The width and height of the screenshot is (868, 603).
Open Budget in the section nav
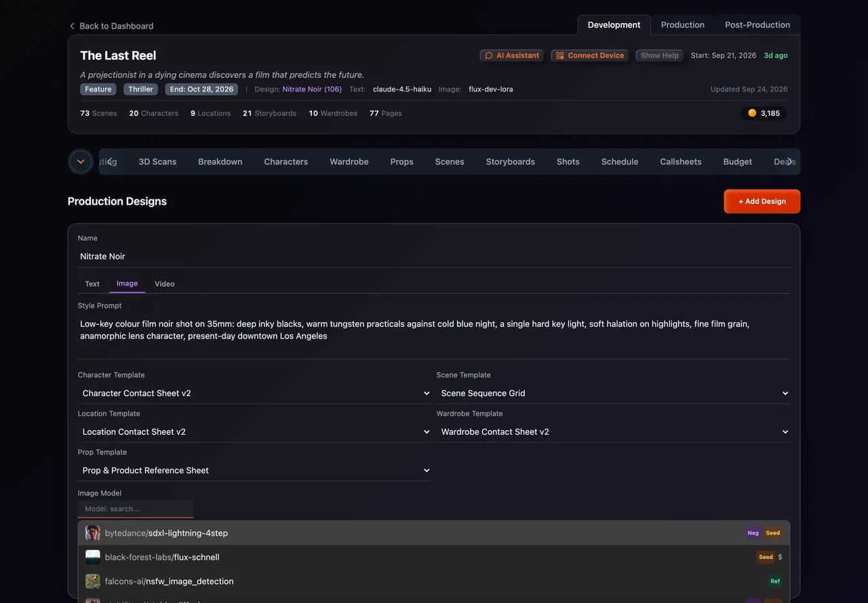[738, 161]
